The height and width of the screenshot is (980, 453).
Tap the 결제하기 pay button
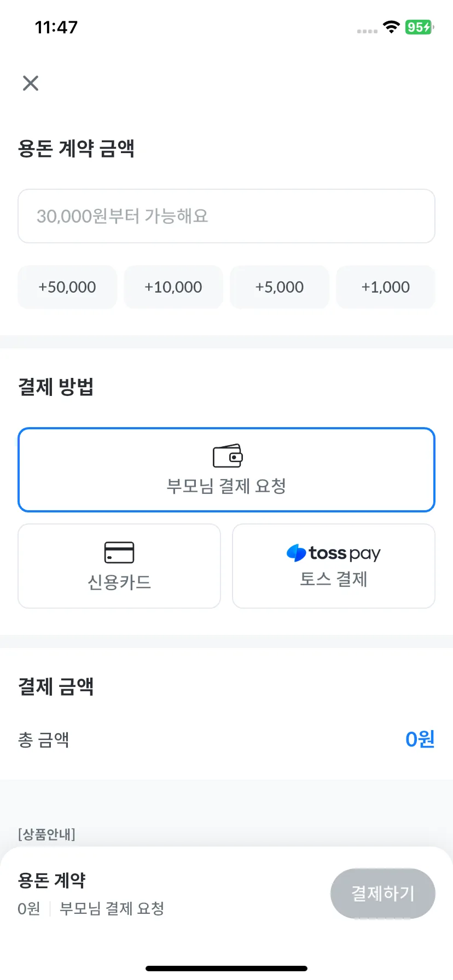383,894
